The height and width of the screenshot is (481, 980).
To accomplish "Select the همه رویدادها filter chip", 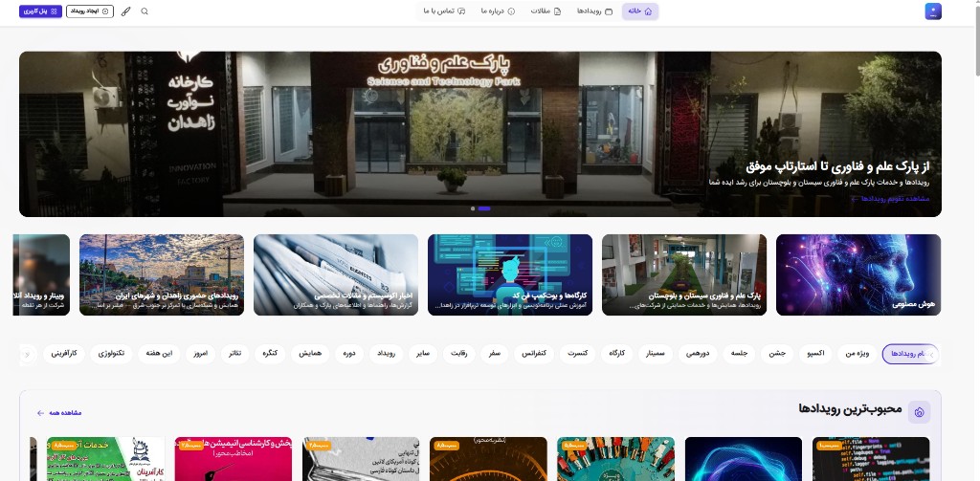I will [x=910, y=354].
